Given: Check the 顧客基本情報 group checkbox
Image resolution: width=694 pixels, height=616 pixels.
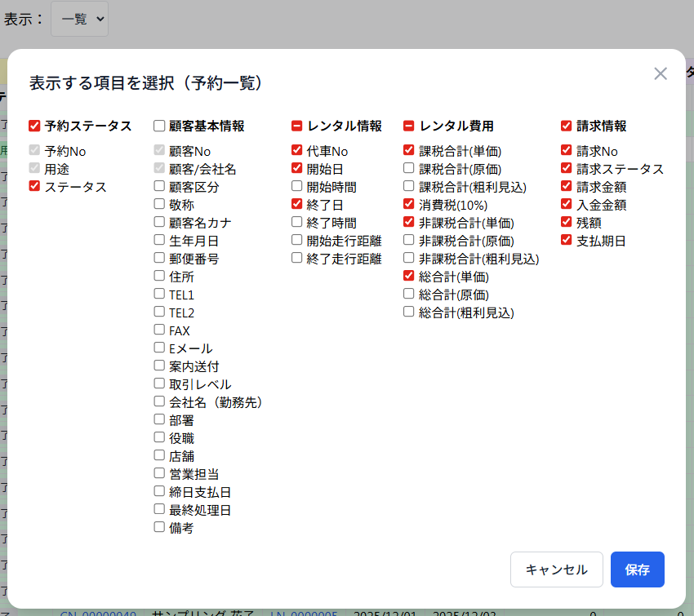Looking at the screenshot, I should click(x=159, y=126).
